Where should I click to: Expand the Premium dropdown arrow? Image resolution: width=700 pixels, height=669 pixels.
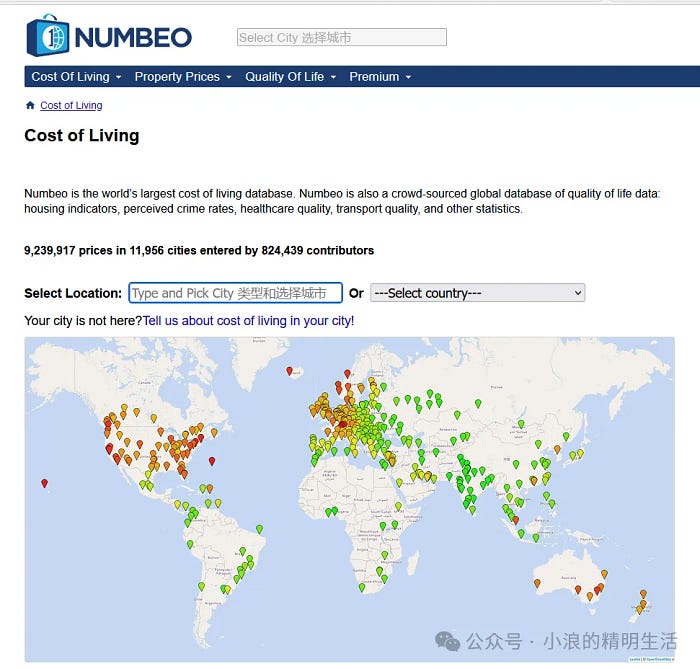click(408, 77)
